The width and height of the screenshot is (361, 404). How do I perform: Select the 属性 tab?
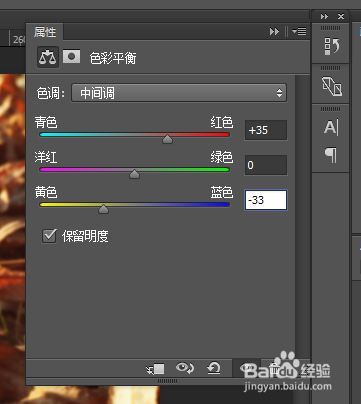pos(45,32)
